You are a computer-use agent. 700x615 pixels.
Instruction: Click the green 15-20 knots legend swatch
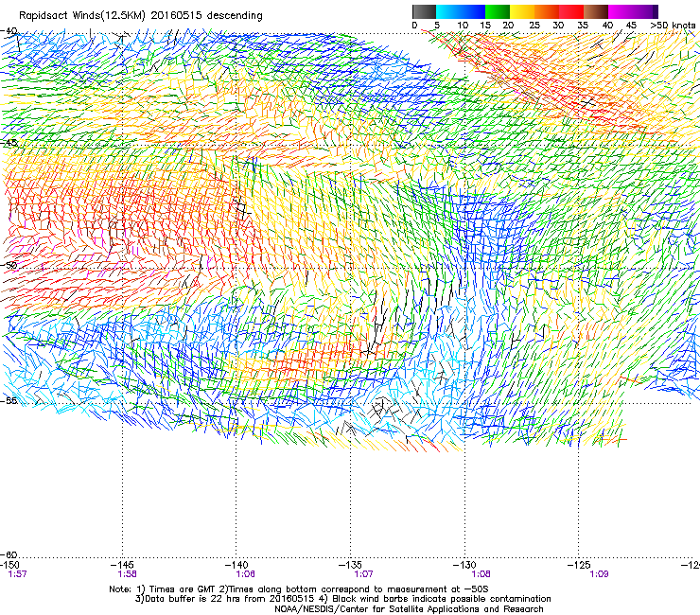click(x=498, y=11)
